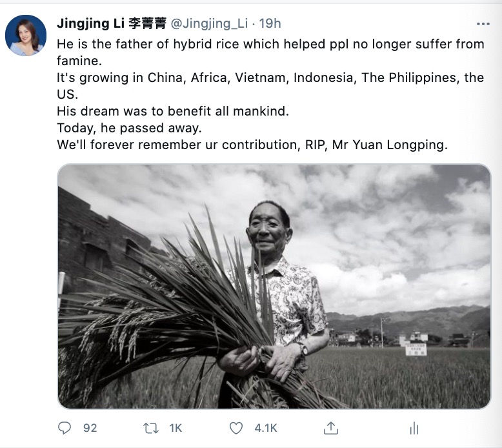View tweet analytics bar chart icon
The width and height of the screenshot is (502, 448).
pyautogui.click(x=414, y=428)
